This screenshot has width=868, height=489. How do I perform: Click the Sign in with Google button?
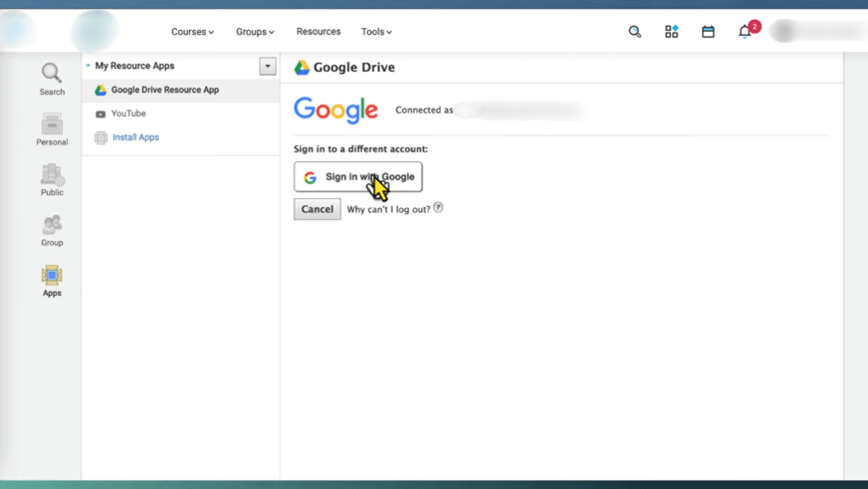tap(357, 176)
